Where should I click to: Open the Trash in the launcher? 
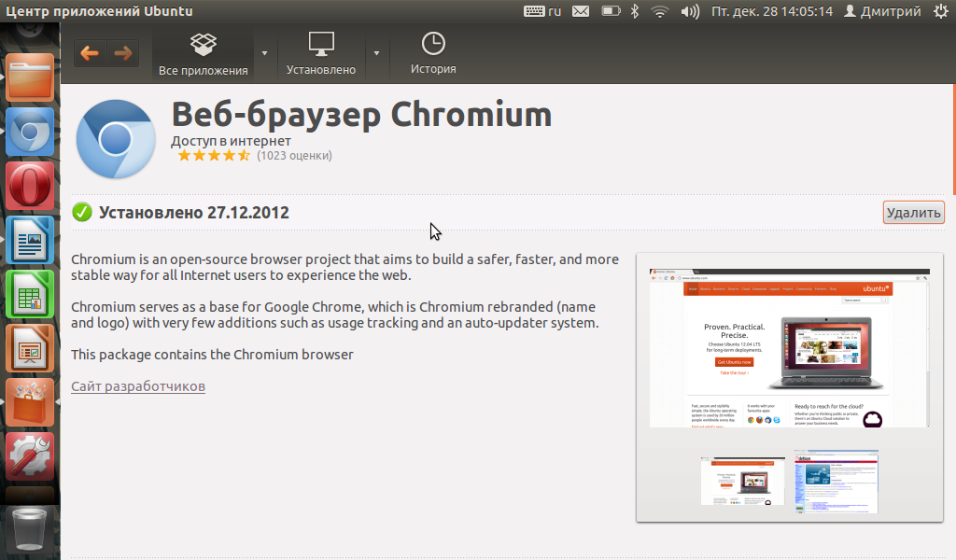coord(29,529)
